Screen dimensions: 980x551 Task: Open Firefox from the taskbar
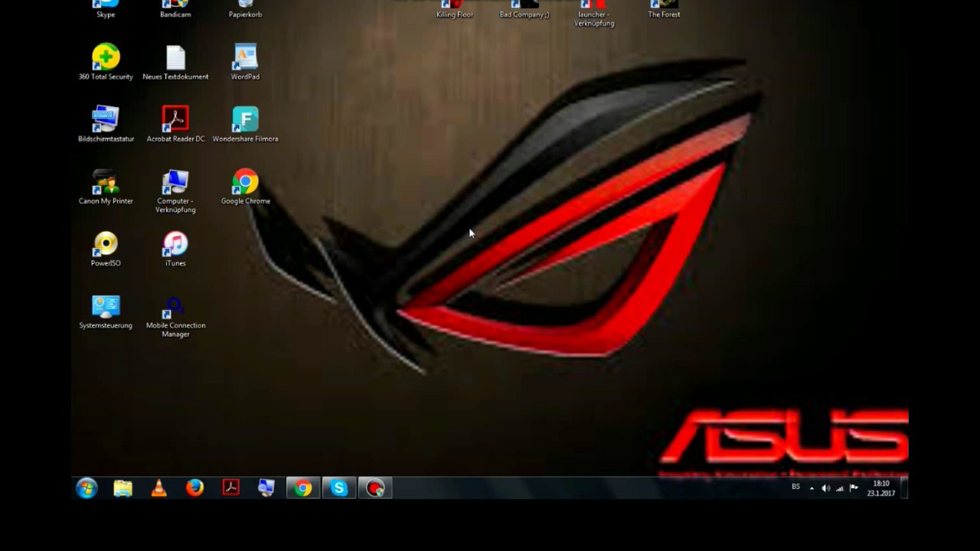[x=194, y=488]
